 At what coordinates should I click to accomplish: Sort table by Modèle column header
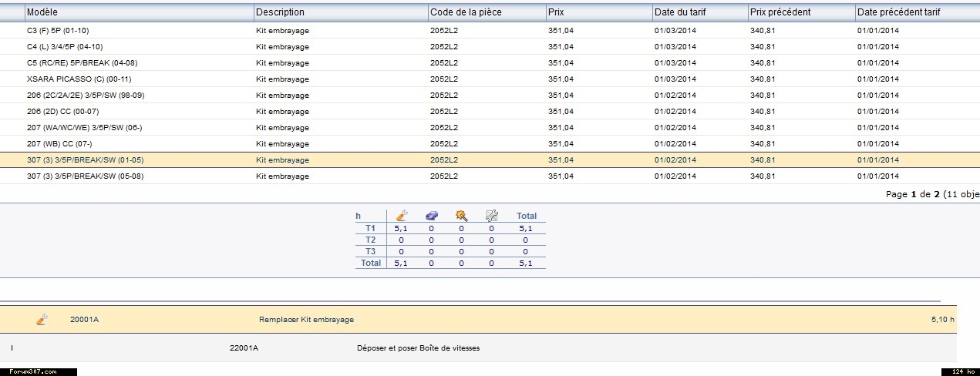point(42,12)
